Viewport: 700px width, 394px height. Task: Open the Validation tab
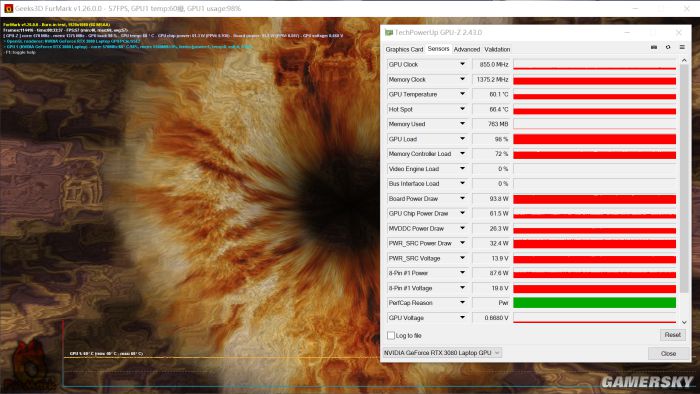tap(497, 50)
